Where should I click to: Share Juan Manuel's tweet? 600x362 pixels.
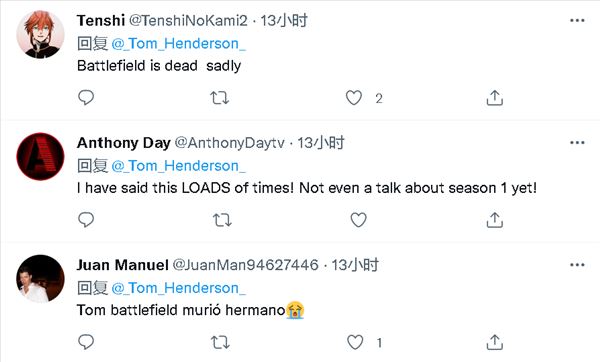click(x=494, y=342)
